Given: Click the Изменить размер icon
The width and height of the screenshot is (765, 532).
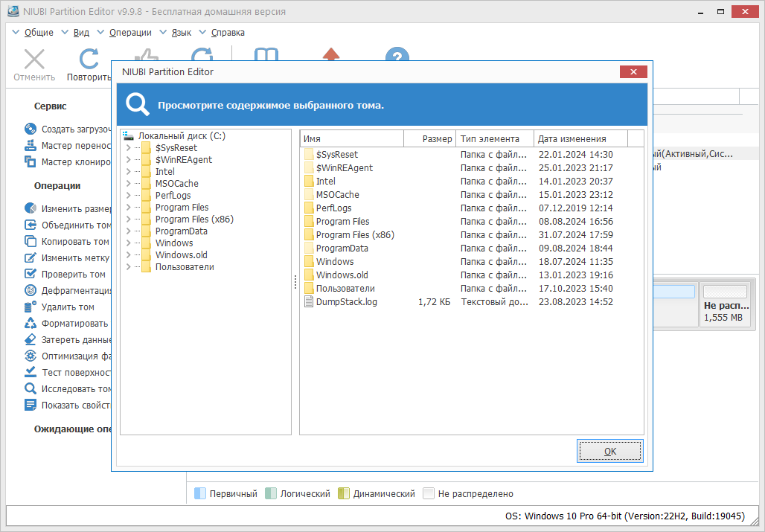Looking at the screenshot, I should pyautogui.click(x=31, y=208).
